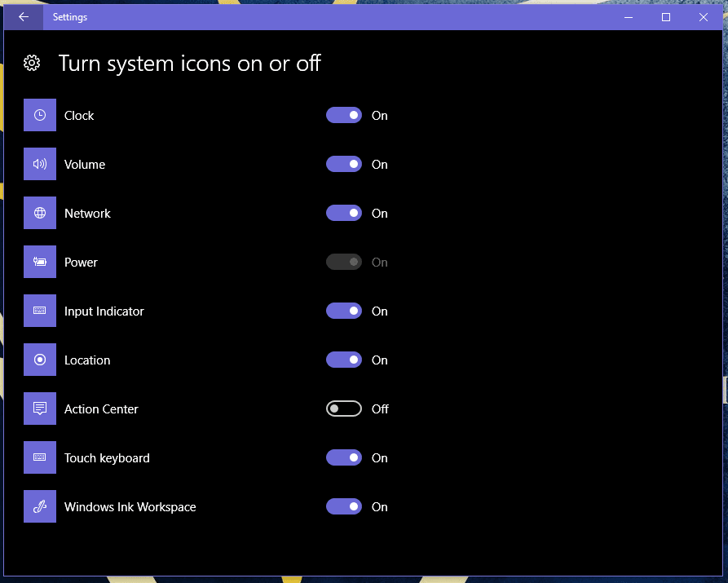
Task: Switch off the Network toggle
Action: (343, 213)
